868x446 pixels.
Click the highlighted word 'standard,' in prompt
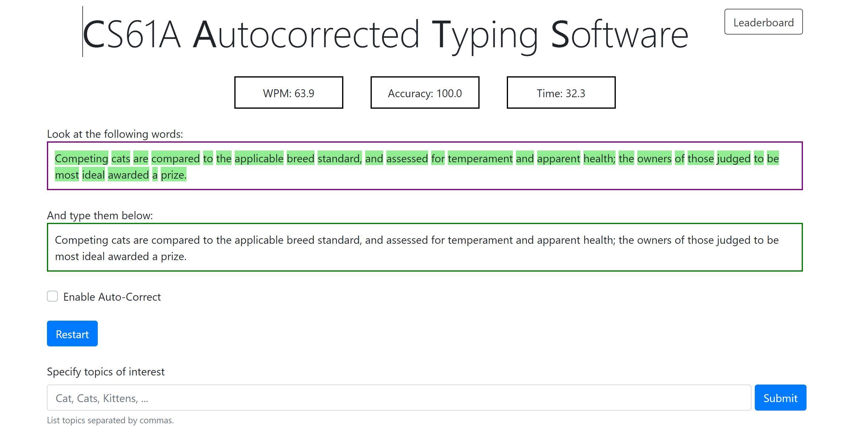pos(340,158)
